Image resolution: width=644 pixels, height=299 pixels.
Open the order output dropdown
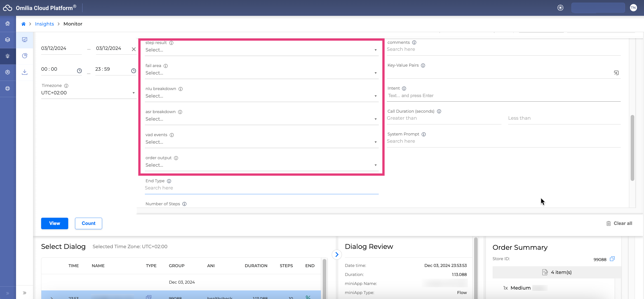coord(261,165)
